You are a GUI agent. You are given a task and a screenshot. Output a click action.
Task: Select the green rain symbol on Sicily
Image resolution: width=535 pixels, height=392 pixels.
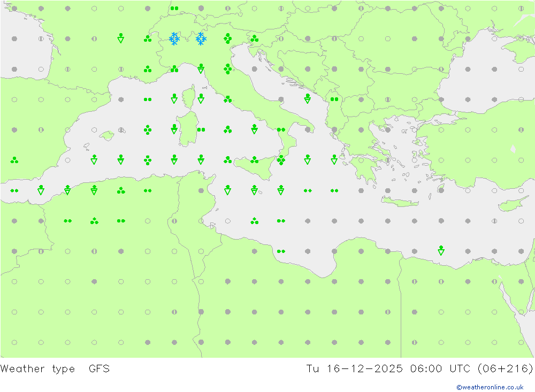tap(254, 160)
